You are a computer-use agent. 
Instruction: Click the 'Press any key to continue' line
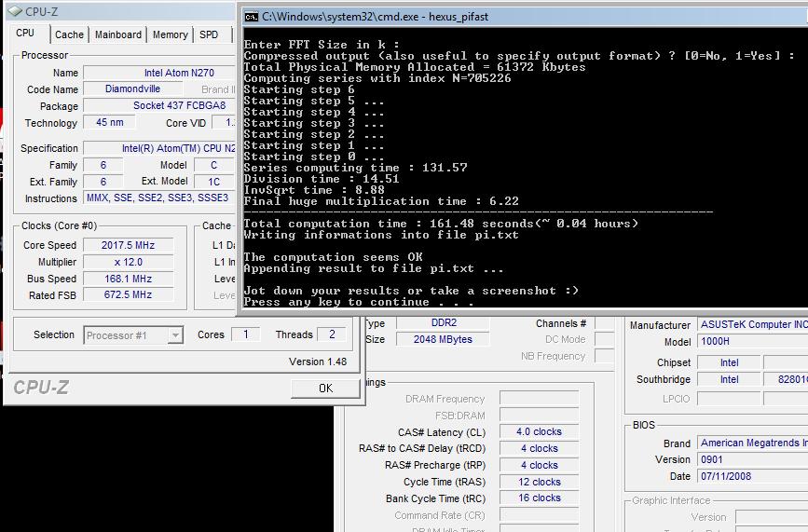[359, 302]
